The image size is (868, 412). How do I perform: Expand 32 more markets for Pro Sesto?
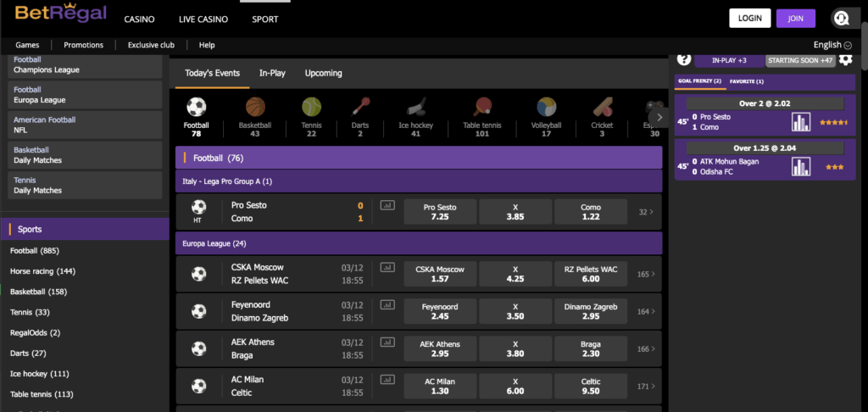point(646,212)
